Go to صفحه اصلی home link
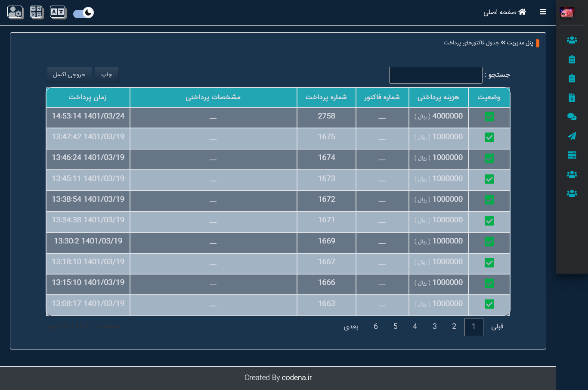 coord(504,12)
